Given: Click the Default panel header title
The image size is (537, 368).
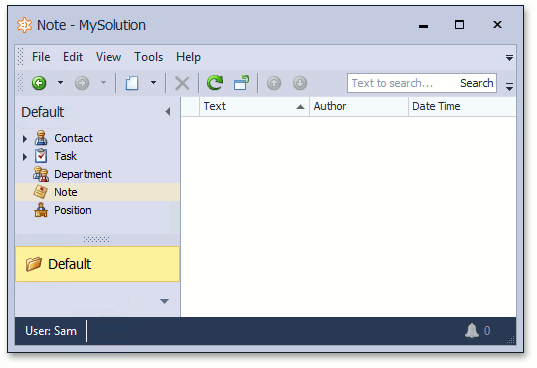Looking at the screenshot, I should point(43,112).
